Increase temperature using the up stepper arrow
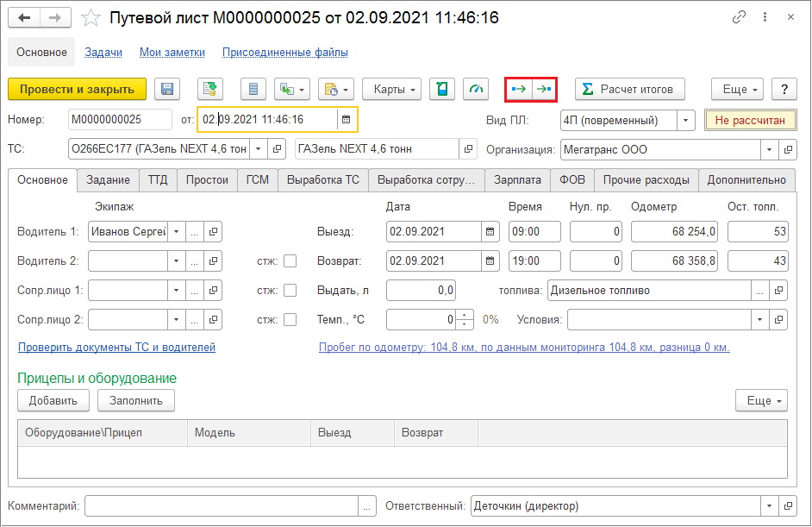Image resolution: width=812 pixels, height=527 pixels. pyautogui.click(x=465, y=315)
